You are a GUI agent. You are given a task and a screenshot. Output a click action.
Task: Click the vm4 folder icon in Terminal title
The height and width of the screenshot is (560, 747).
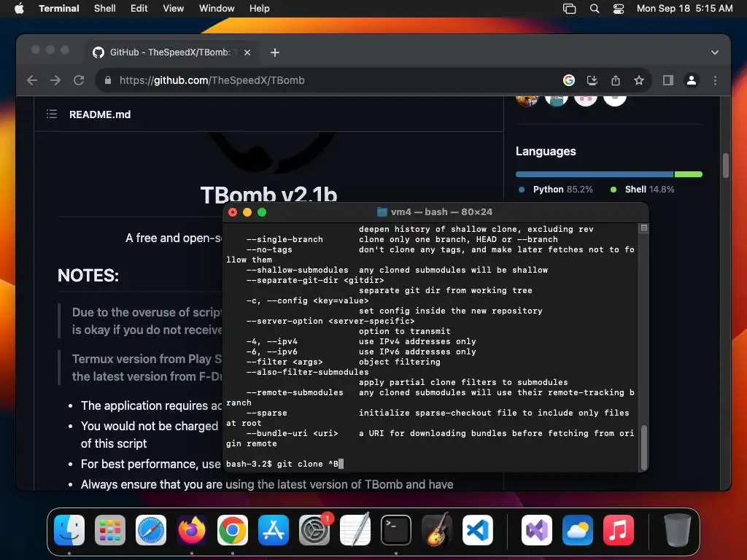(x=382, y=212)
